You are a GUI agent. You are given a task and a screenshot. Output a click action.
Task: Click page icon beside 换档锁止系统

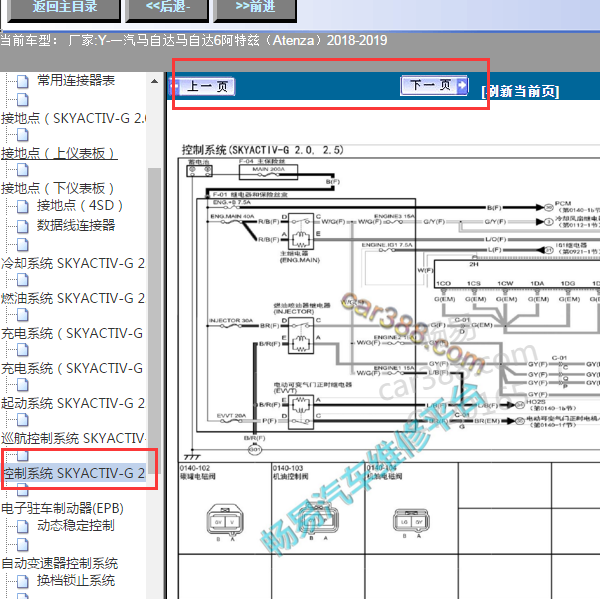coord(23,582)
